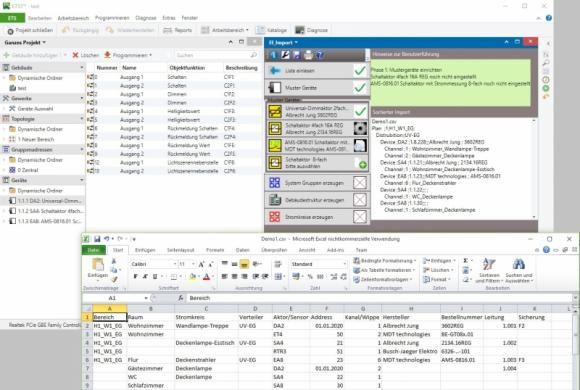This screenshot has height=390, width=580.
Task: Collapse the Geräte section arrow
Action: tap(82, 180)
